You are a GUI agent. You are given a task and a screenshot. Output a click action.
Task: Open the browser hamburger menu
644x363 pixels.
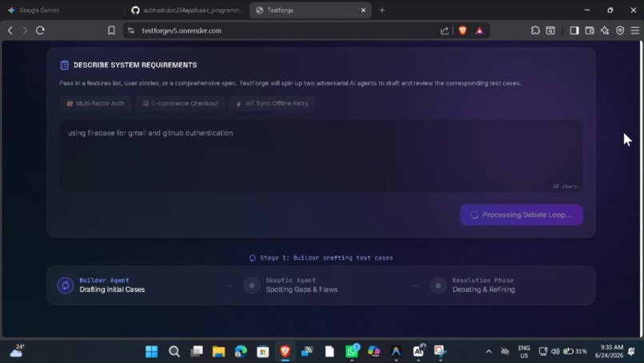tap(635, 30)
